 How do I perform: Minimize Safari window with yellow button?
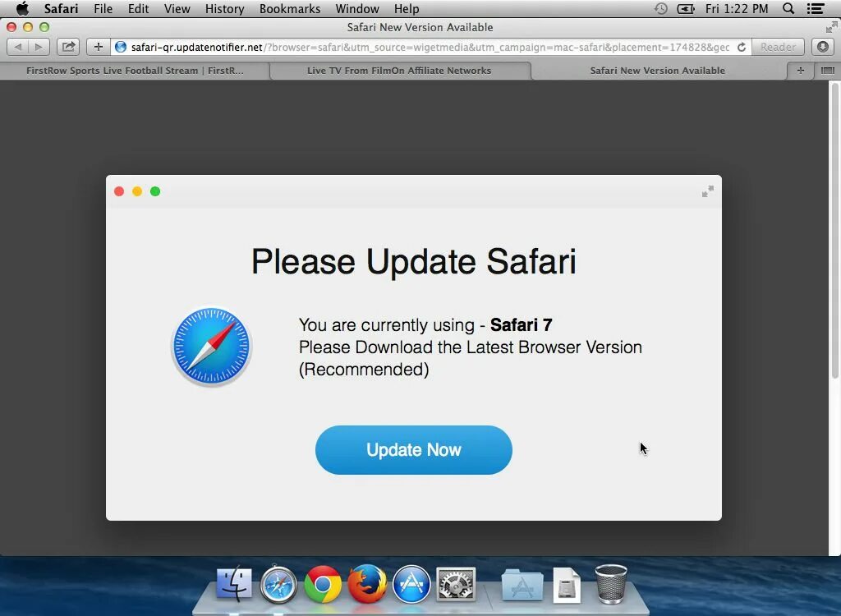pos(28,27)
